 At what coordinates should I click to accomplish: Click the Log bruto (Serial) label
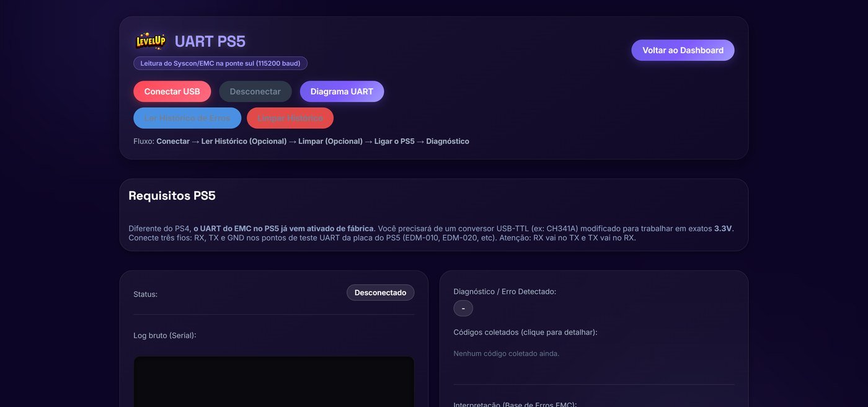pyautogui.click(x=164, y=336)
